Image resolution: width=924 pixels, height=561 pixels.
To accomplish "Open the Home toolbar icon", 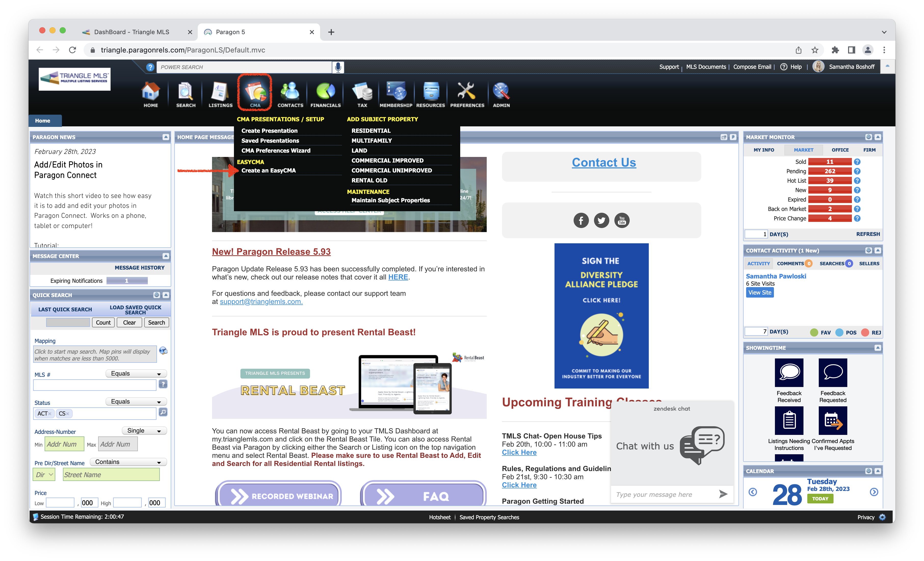I will coord(150,95).
